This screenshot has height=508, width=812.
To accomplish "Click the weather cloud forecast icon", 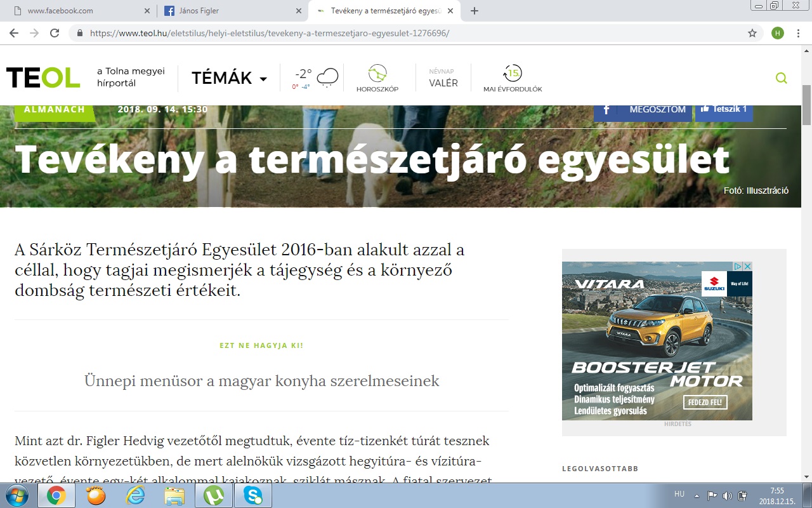I will point(327,77).
